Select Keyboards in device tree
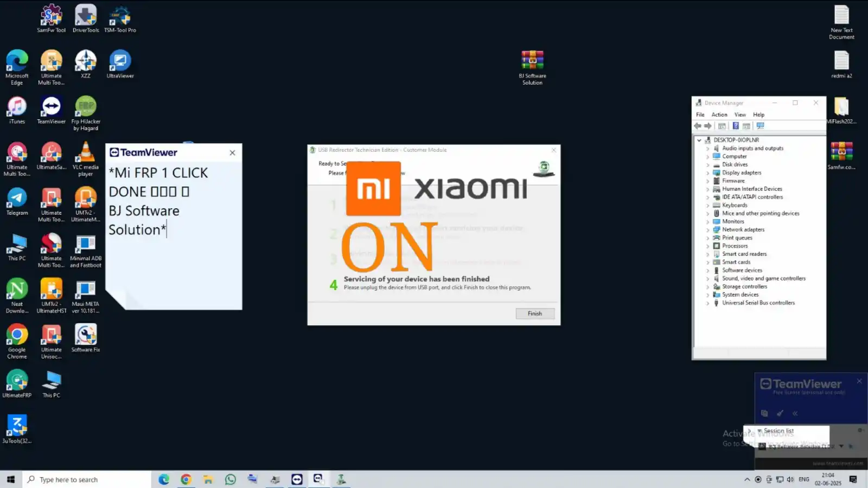This screenshot has width=868, height=488. 735,205
